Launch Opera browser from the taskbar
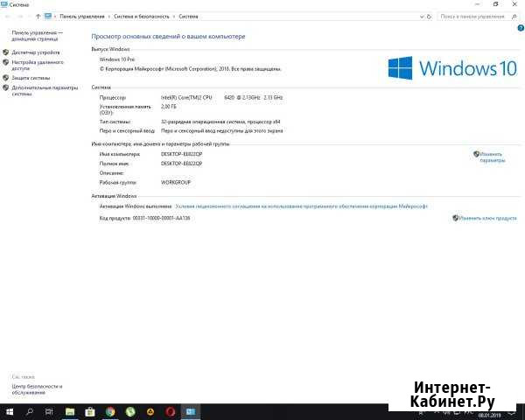The height and width of the screenshot is (420, 525). (x=171, y=411)
